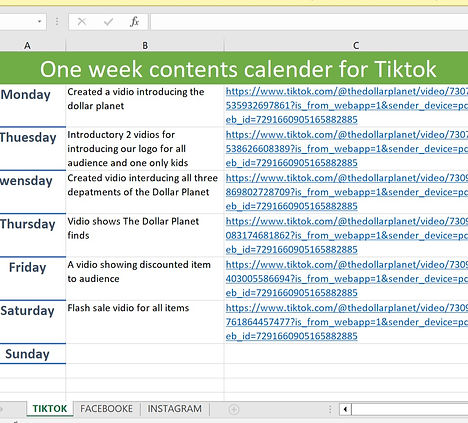This screenshot has height=423, width=468.
Task: Click the Insert Function fx icon
Action: [134, 22]
